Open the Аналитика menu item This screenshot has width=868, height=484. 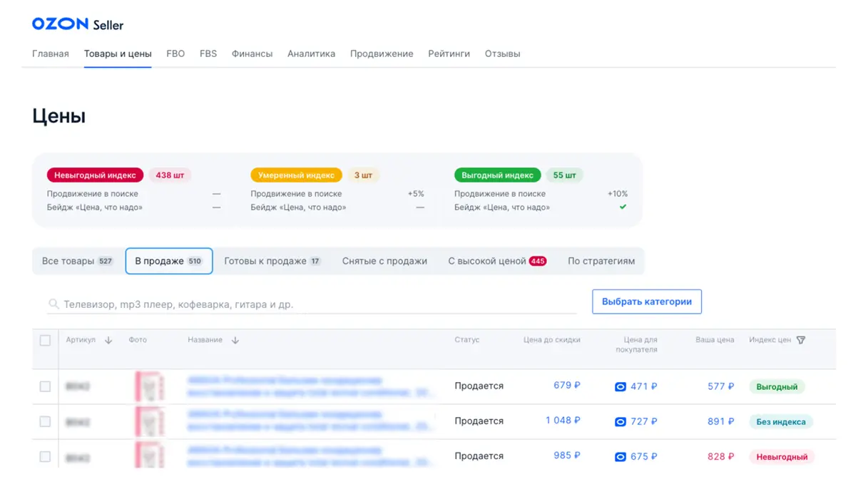(311, 53)
